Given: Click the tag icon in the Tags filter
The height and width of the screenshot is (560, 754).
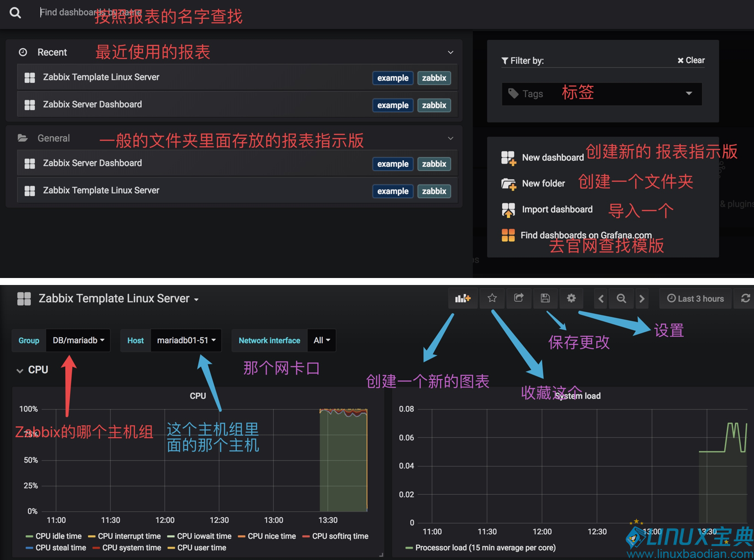Looking at the screenshot, I should point(513,93).
